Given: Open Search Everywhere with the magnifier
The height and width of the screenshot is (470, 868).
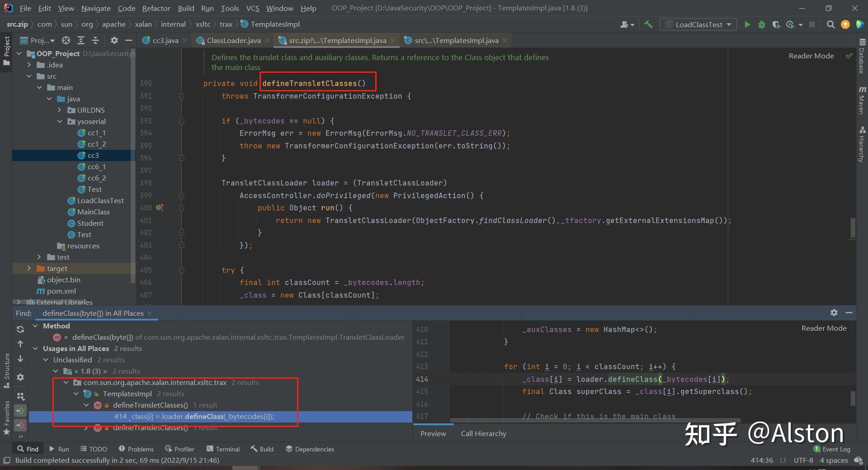Looking at the screenshot, I should click(830, 25).
